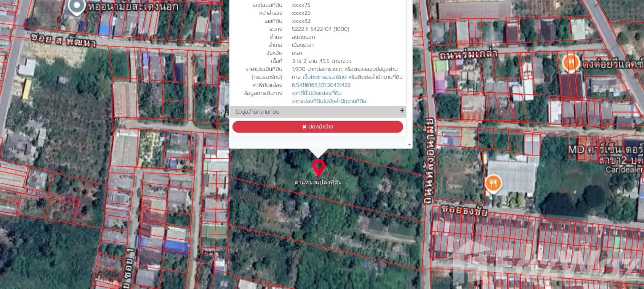Close the popup with ปิดหน้าต่าง button
The width and height of the screenshot is (644, 289).
coord(317,127)
